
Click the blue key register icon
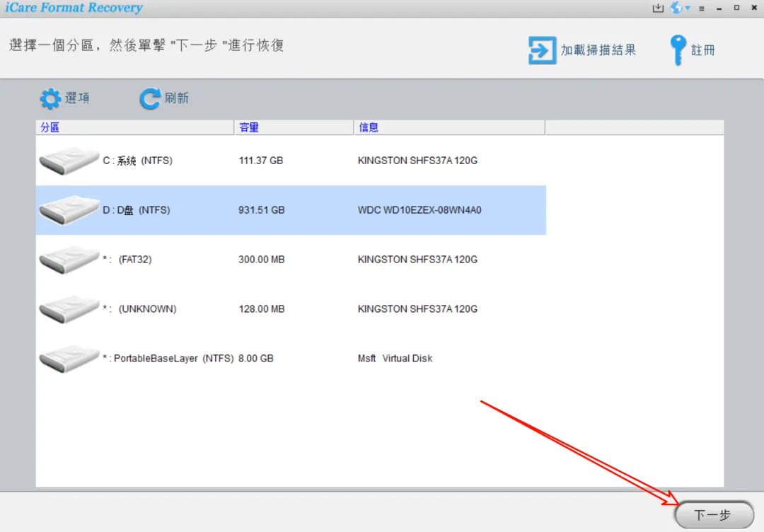[678, 50]
